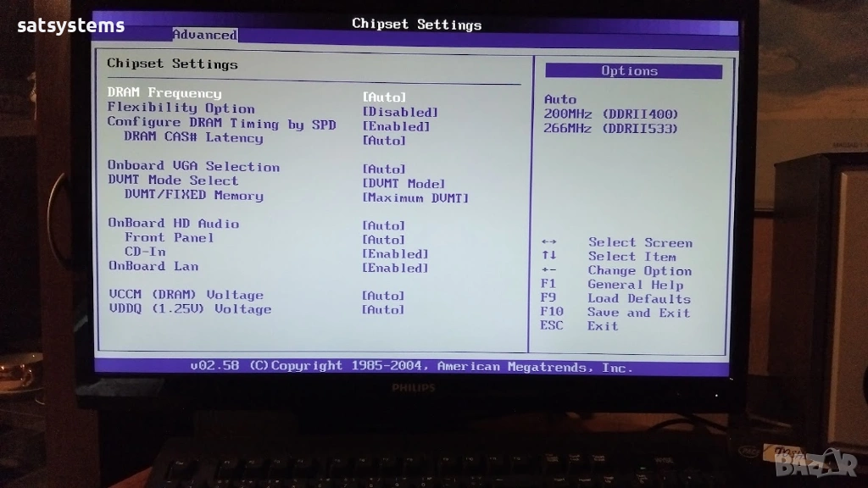Screen dimensions: 868x488
Task: Select the [DVMT Mode] value
Action: (x=403, y=184)
